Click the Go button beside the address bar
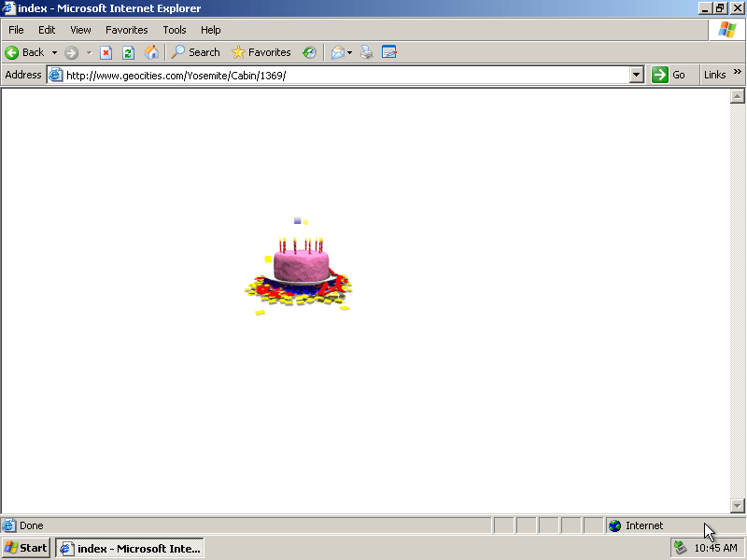The width and height of the screenshot is (747, 560). pos(669,75)
